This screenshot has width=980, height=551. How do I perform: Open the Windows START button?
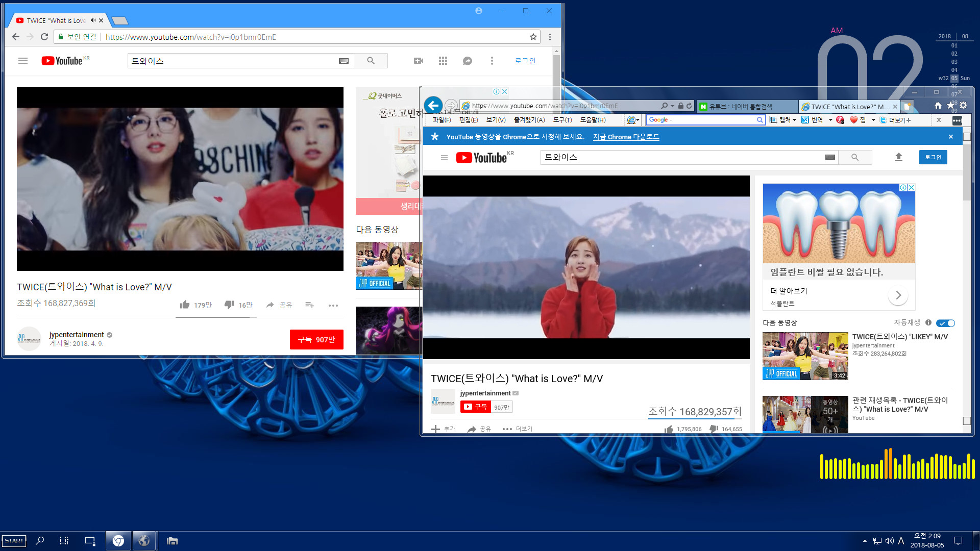click(x=14, y=541)
